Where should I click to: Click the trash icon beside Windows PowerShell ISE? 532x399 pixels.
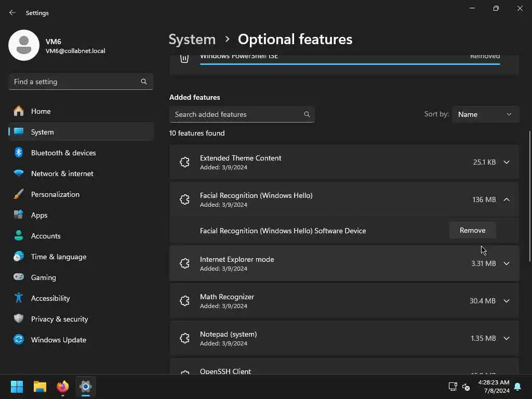tap(184, 58)
